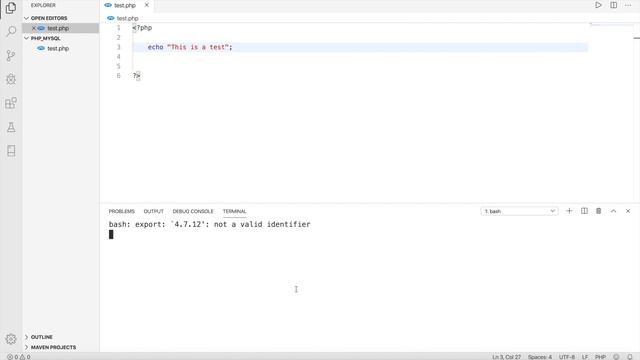The height and width of the screenshot is (360, 640).
Task: Click the <?php opening tag on line 1
Action: coord(142,28)
